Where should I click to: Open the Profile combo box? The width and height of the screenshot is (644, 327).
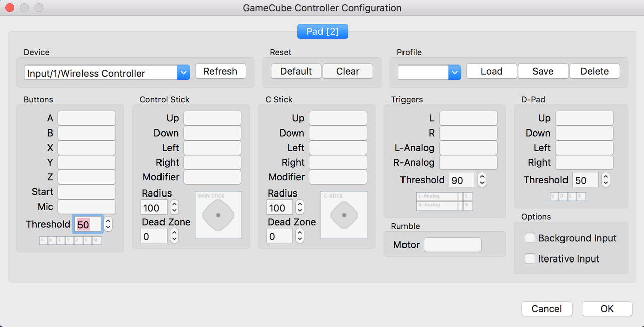tap(429, 72)
